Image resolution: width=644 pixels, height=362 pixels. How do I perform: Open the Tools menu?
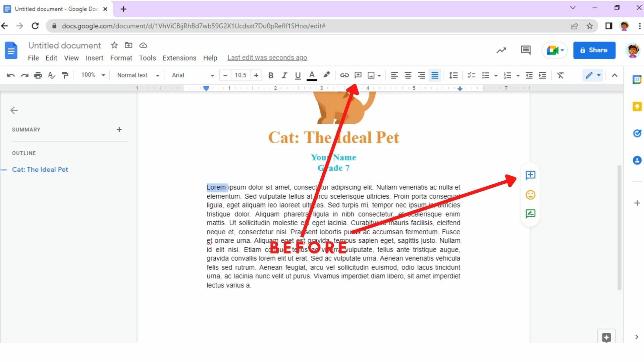[x=148, y=58]
